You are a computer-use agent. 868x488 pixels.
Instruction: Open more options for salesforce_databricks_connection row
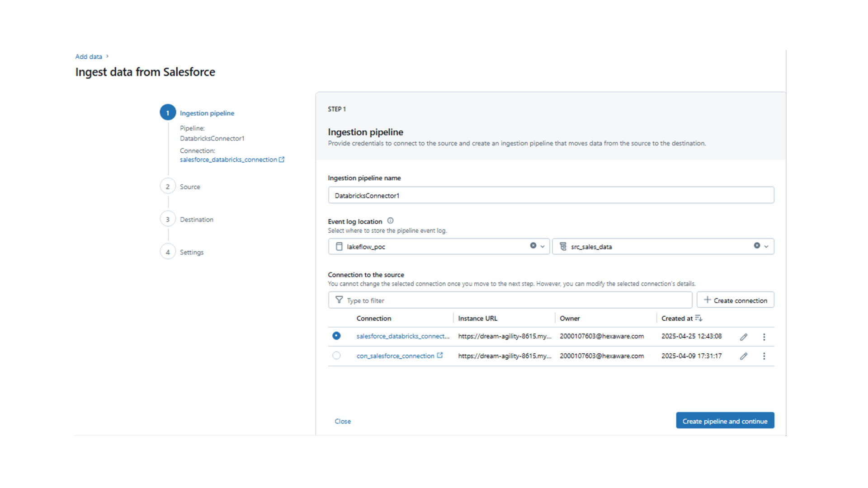coord(764,337)
